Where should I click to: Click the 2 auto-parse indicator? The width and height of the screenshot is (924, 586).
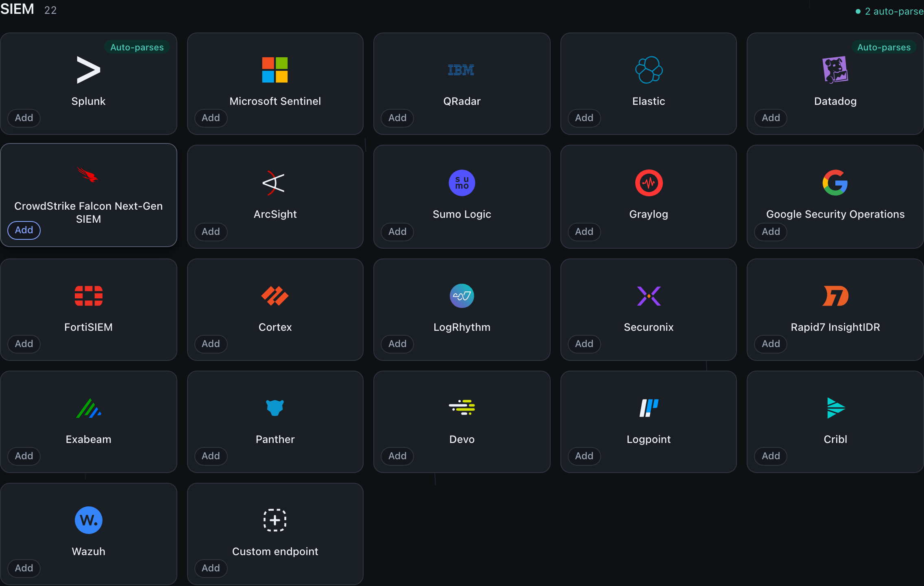click(889, 11)
